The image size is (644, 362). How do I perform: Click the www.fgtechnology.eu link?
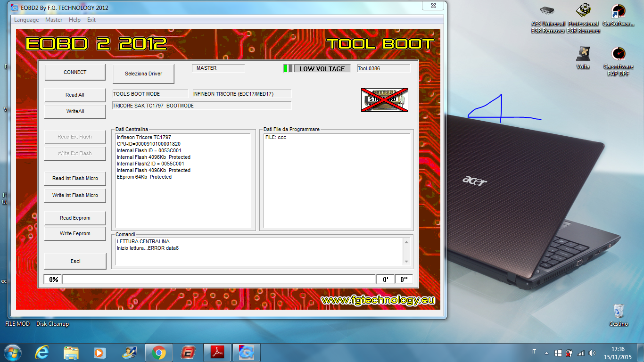tap(378, 300)
